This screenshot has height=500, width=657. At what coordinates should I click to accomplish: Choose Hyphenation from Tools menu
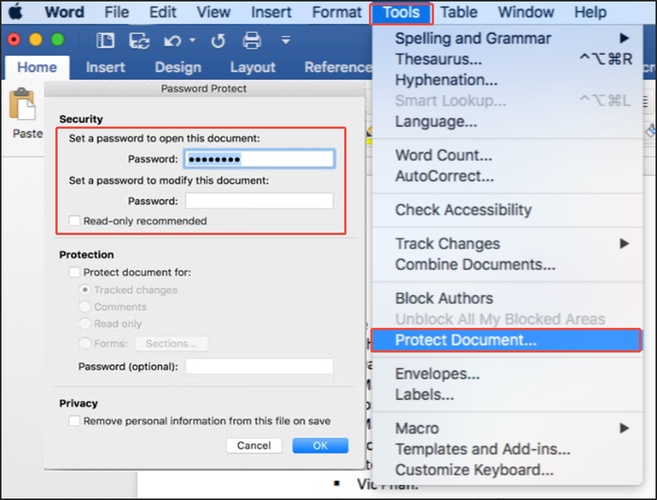pyautogui.click(x=507, y=80)
